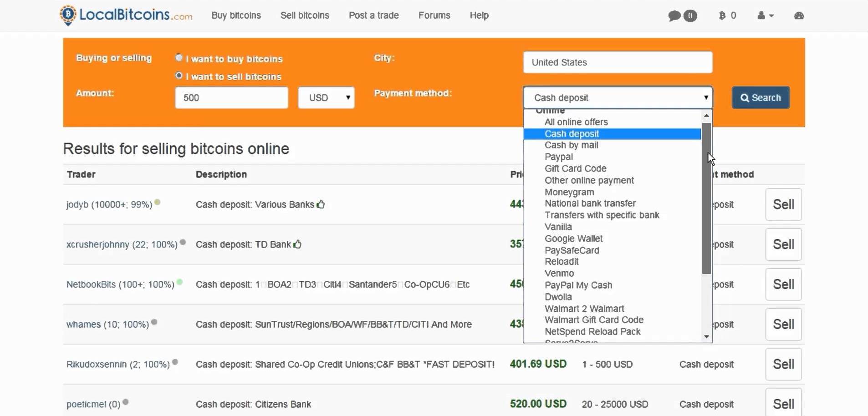Screen dimensions: 868x416
Task: Click the LocalBitcoins logo icon
Action: 68,15
